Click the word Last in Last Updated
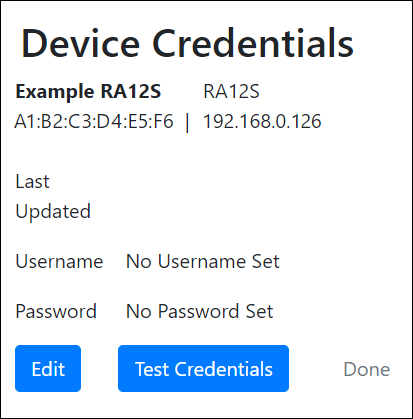The width and height of the screenshot is (413, 419). tap(32, 182)
